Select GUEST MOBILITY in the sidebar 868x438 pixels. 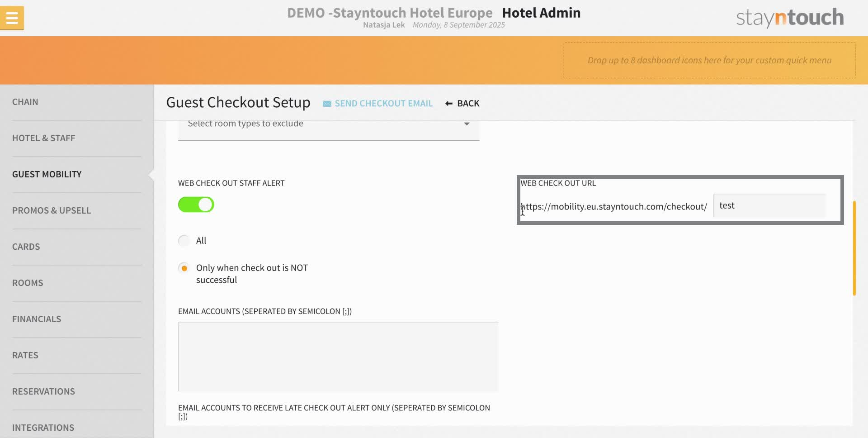click(x=47, y=174)
